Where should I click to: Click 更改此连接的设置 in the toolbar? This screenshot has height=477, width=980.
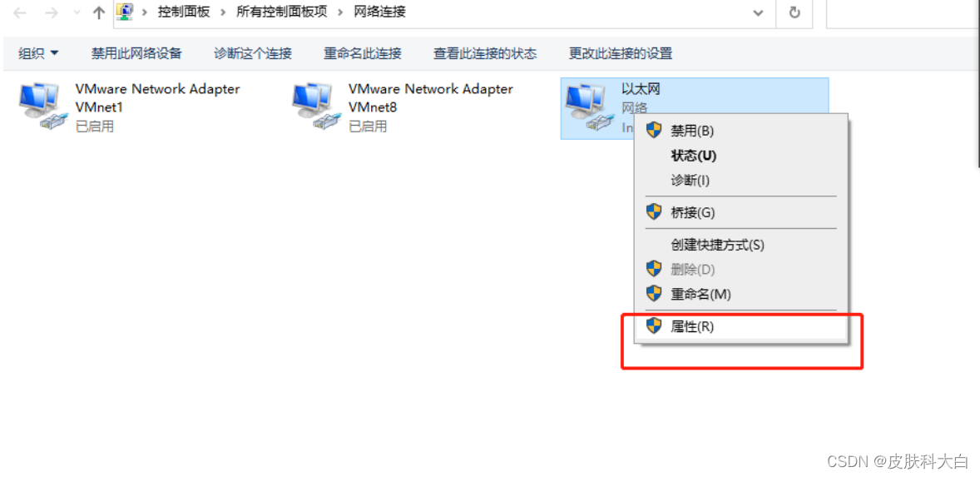click(621, 54)
